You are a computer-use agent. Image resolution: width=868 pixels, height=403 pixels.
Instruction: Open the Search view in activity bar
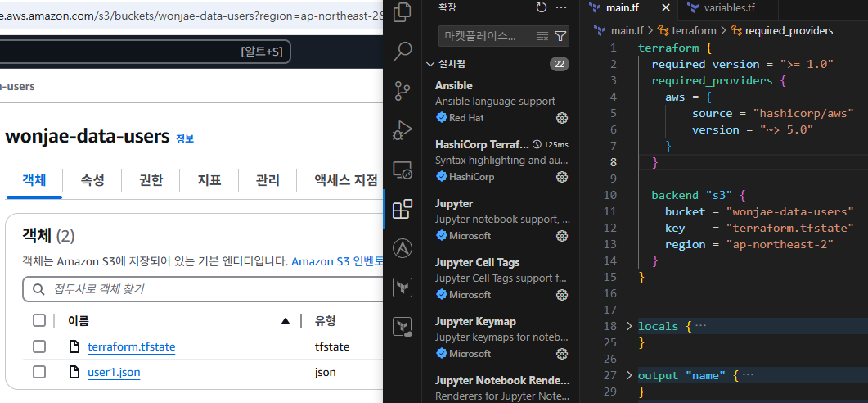coord(402,51)
